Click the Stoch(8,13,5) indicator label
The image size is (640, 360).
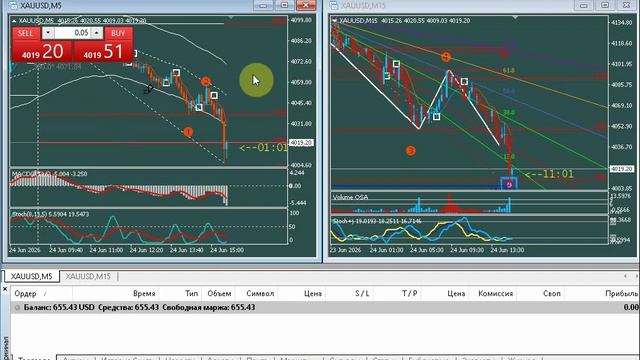[50, 214]
